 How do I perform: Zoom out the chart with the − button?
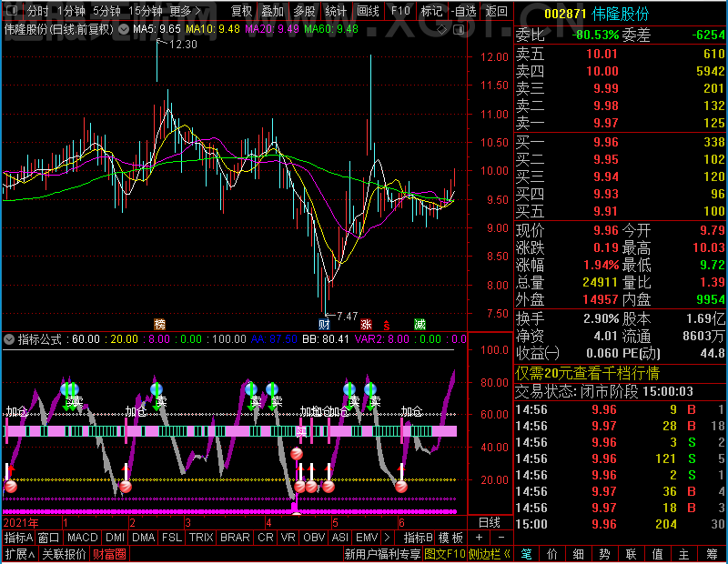501,538
